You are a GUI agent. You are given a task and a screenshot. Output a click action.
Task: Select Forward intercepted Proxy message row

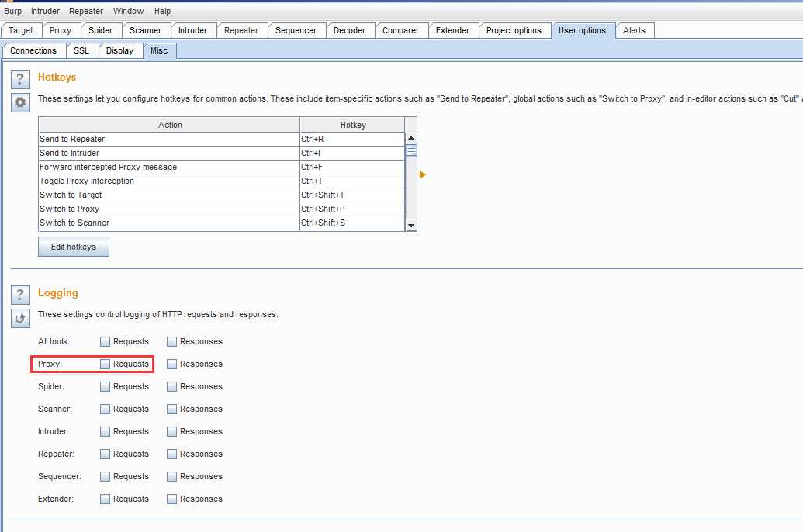click(221, 167)
